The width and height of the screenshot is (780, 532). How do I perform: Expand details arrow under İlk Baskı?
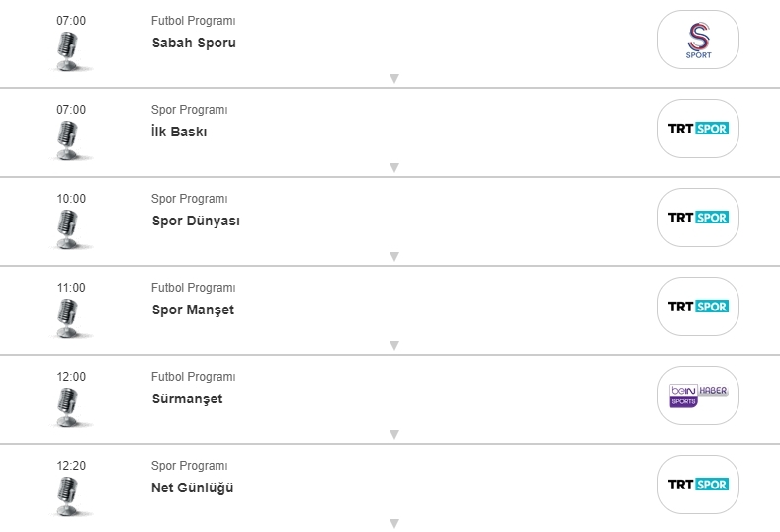393,168
